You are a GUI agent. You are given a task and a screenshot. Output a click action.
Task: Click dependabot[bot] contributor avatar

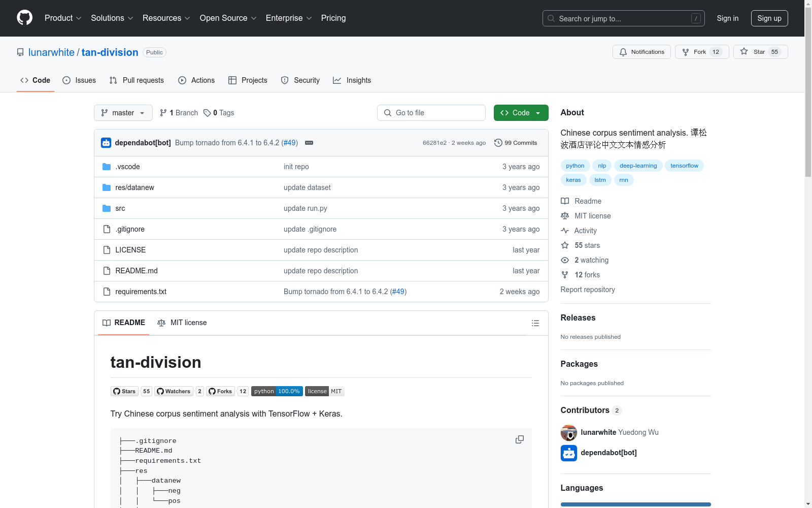click(569, 453)
